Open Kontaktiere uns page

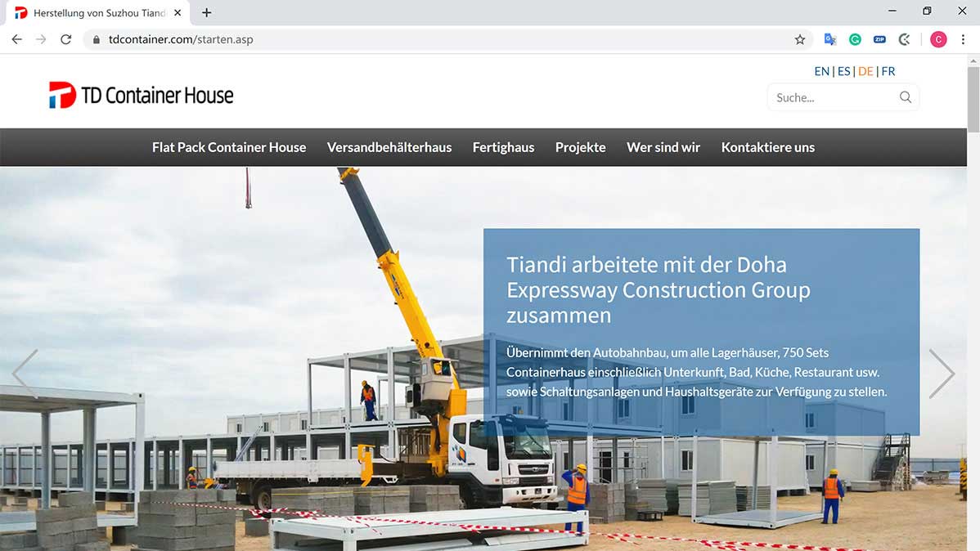(767, 147)
